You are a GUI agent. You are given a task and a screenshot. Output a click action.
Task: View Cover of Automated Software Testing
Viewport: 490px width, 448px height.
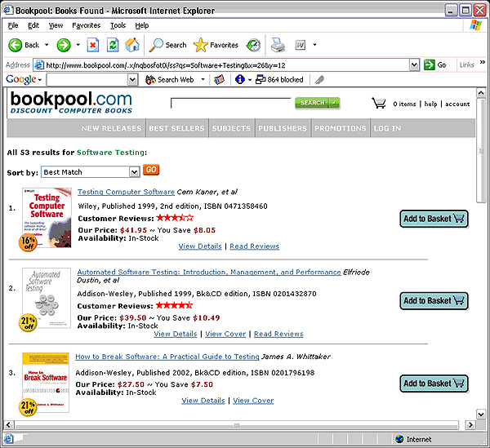225,334
